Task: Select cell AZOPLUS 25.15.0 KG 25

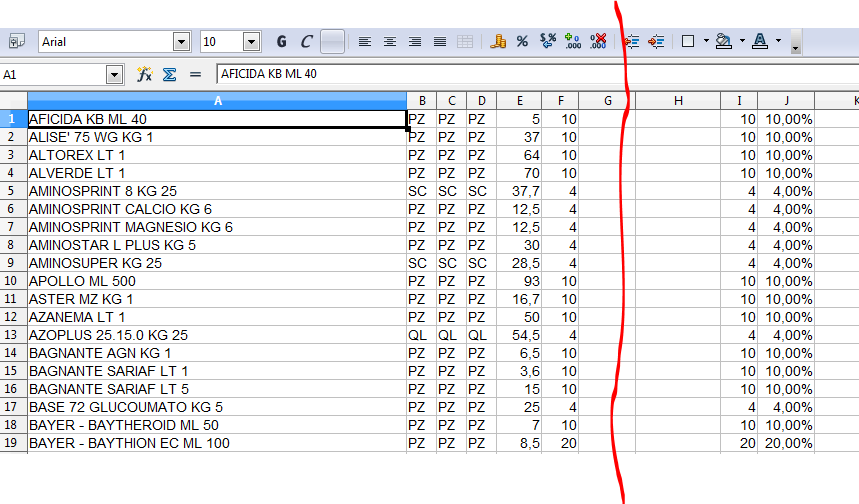Action: pyautogui.click(x=217, y=335)
